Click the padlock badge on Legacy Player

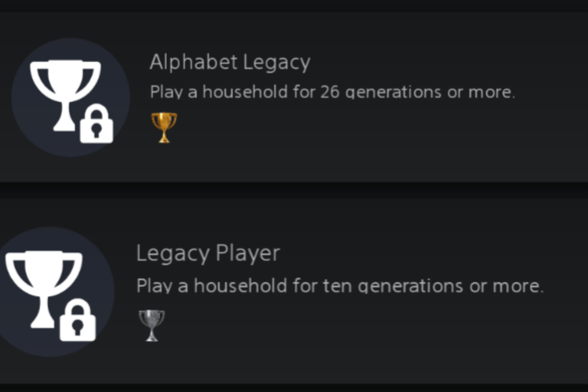78,321
